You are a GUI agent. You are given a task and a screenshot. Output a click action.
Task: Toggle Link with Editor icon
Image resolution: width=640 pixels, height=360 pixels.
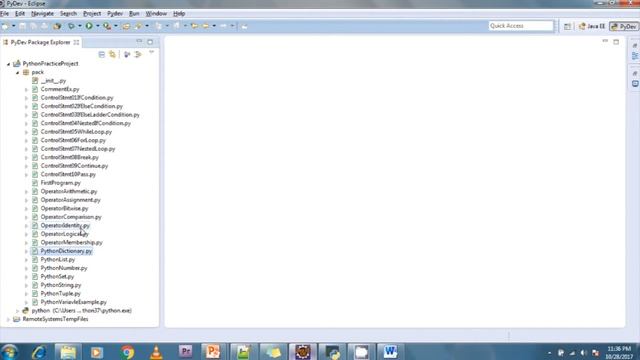click(x=112, y=54)
